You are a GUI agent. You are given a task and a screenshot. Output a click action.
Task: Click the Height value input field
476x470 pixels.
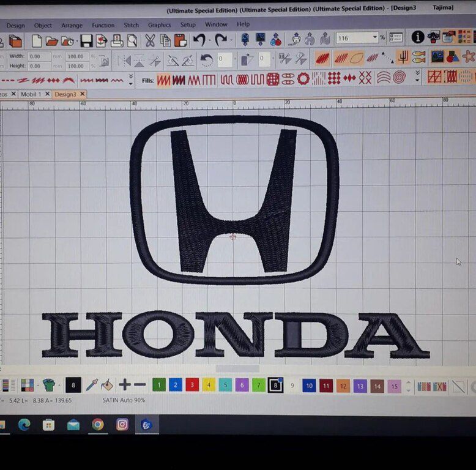tap(40, 66)
